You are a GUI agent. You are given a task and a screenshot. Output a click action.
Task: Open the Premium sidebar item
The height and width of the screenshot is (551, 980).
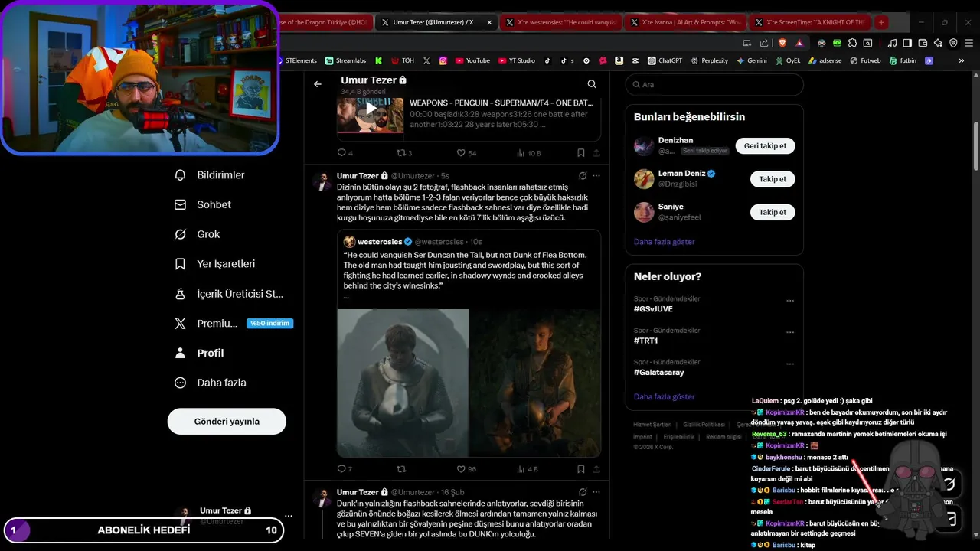[x=233, y=323]
